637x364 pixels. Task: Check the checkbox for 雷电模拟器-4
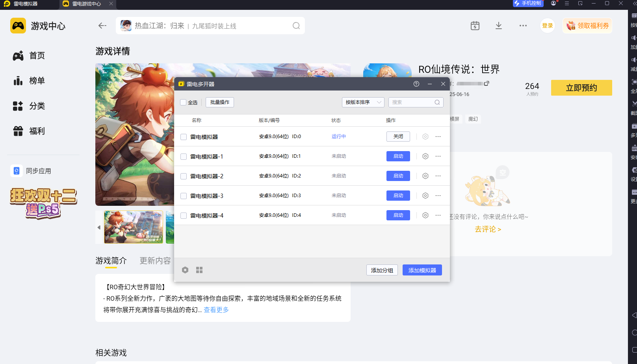pyautogui.click(x=183, y=215)
